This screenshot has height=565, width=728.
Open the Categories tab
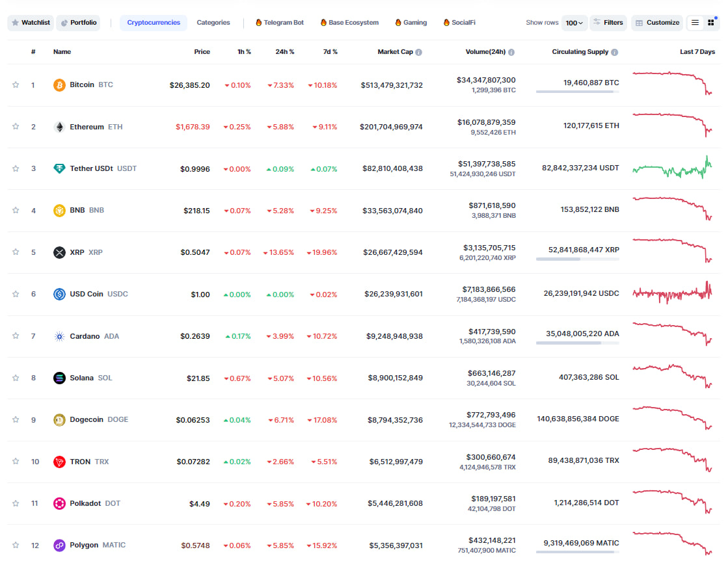213,22
